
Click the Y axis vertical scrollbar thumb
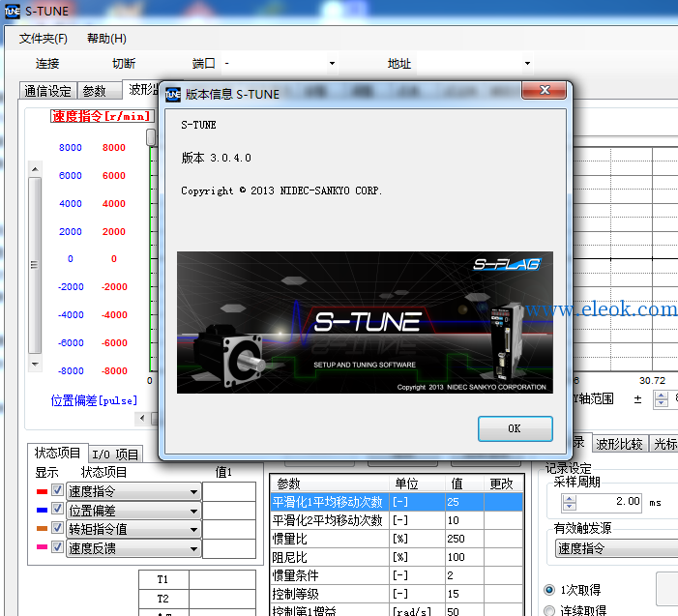click(35, 265)
